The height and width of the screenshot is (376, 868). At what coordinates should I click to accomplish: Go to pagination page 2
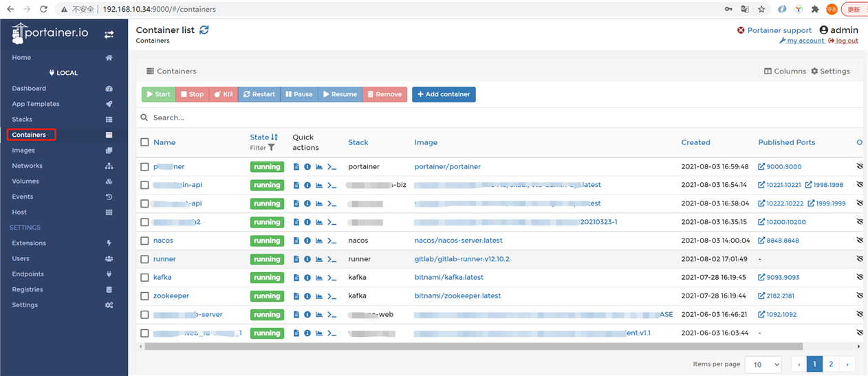click(x=831, y=364)
